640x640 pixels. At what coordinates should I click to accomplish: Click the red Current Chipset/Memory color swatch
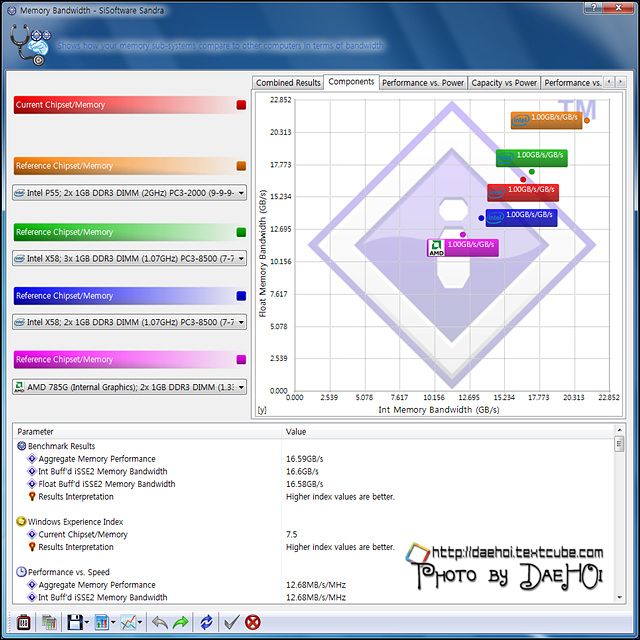(241, 105)
